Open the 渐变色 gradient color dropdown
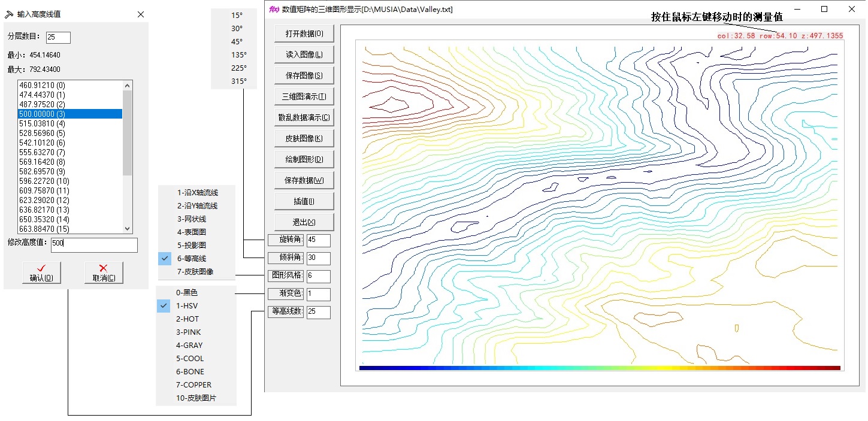This screenshot has height=421, width=868. click(286, 293)
